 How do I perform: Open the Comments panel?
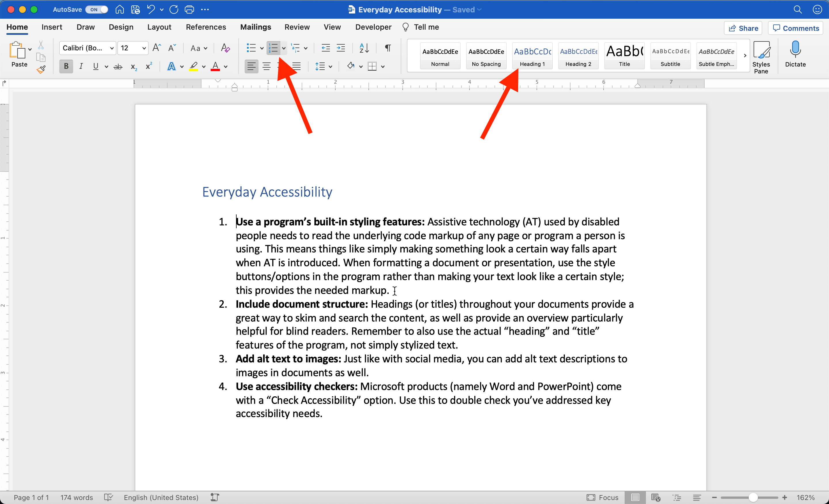795,28
